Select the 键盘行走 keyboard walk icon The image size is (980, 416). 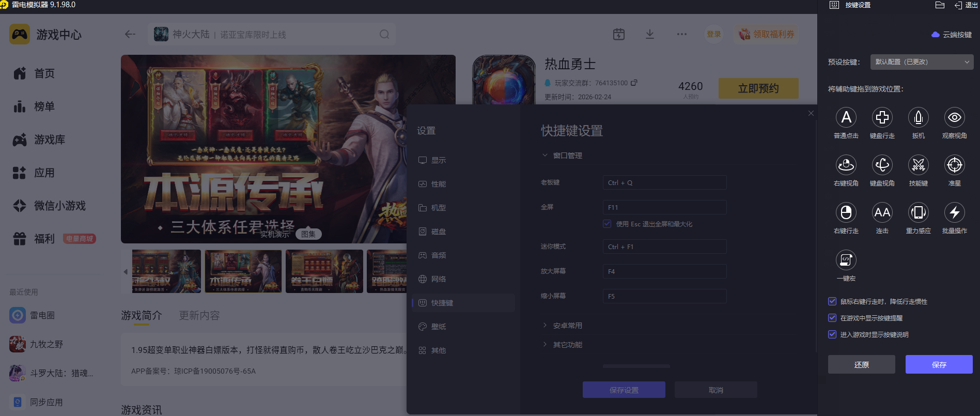pyautogui.click(x=882, y=118)
